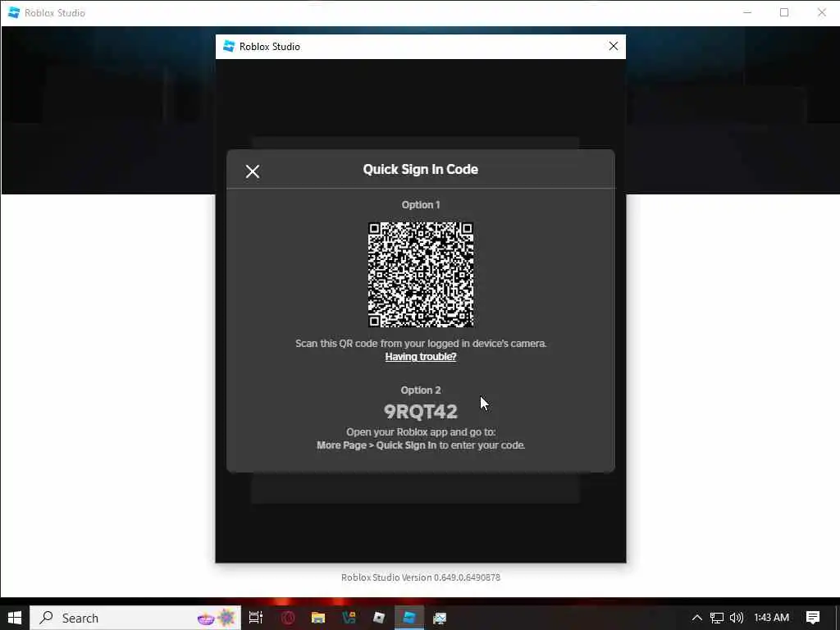
Task: Select the 9RQT42 sign-in code text
Action: tap(421, 412)
